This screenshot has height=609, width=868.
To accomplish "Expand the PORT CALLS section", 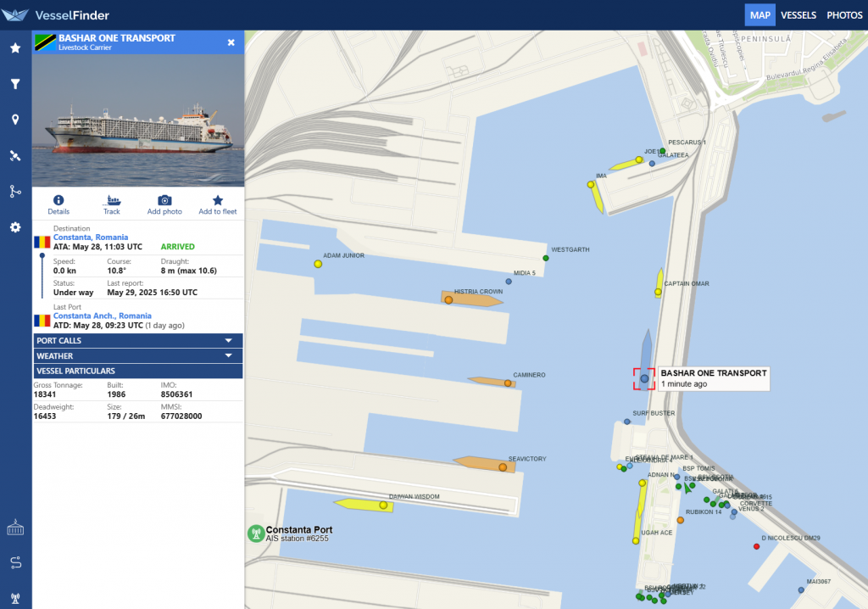I will (x=137, y=340).
